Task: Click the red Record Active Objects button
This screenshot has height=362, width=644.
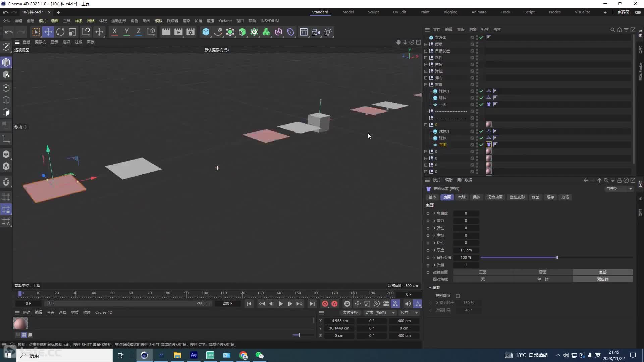Action: coord(325,304)
